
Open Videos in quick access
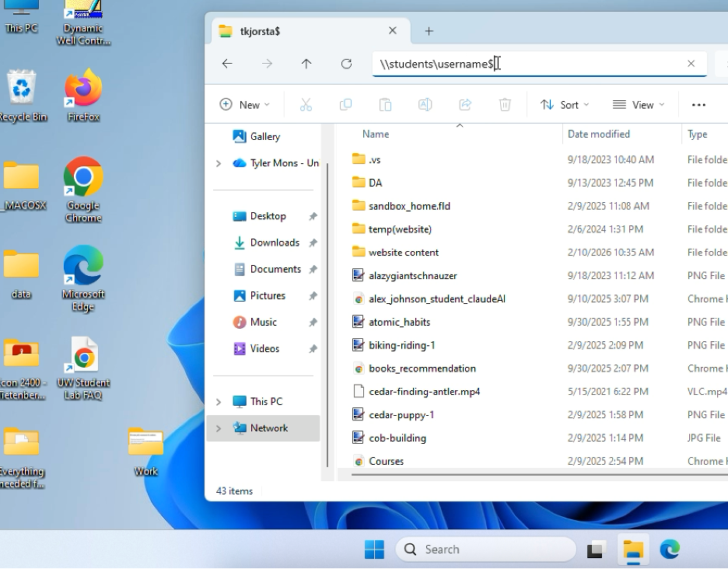pyautogui.click(x=264, y=348)
